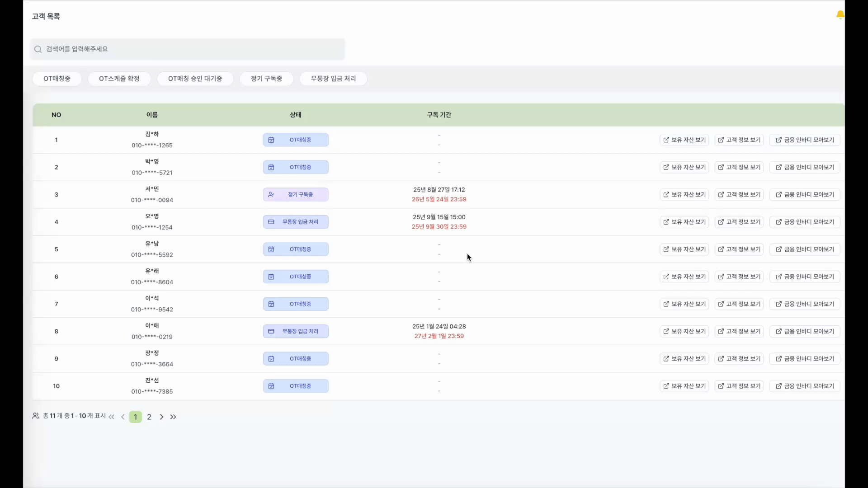Jump to last page with double chevron

[173, 417]
